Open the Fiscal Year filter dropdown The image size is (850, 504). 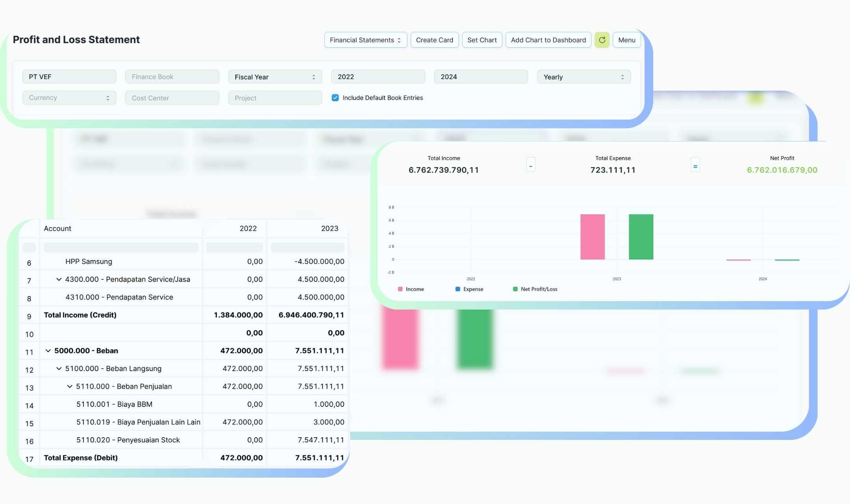click(x=275, y=77)
